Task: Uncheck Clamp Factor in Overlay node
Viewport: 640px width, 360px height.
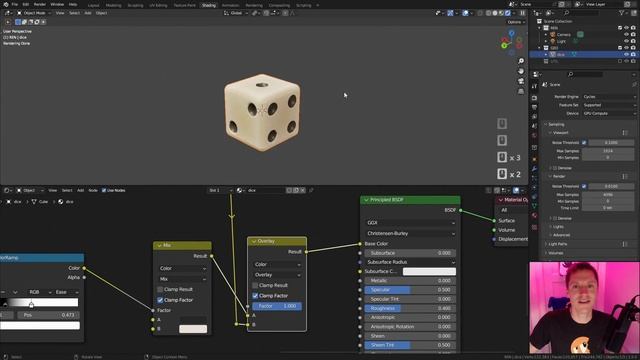Action: tap(255, 296)
